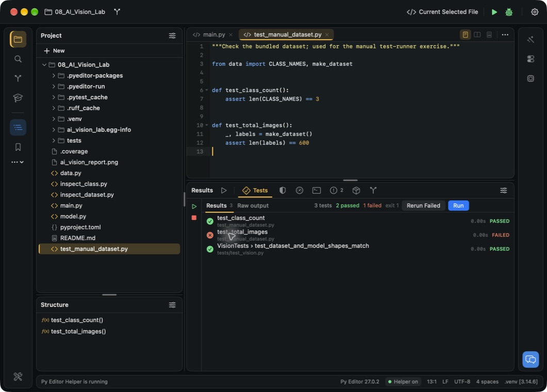Viewport: 547px width, 392px height.
Task: Stop tests with the red square
Action: coord(194,218)
